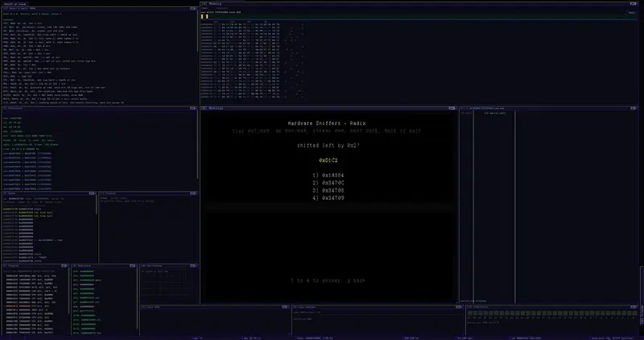Viewport: 644px width, 340px height.
Task: Click the Stack panel vertical scrollbar
Action: pos(97,205)
